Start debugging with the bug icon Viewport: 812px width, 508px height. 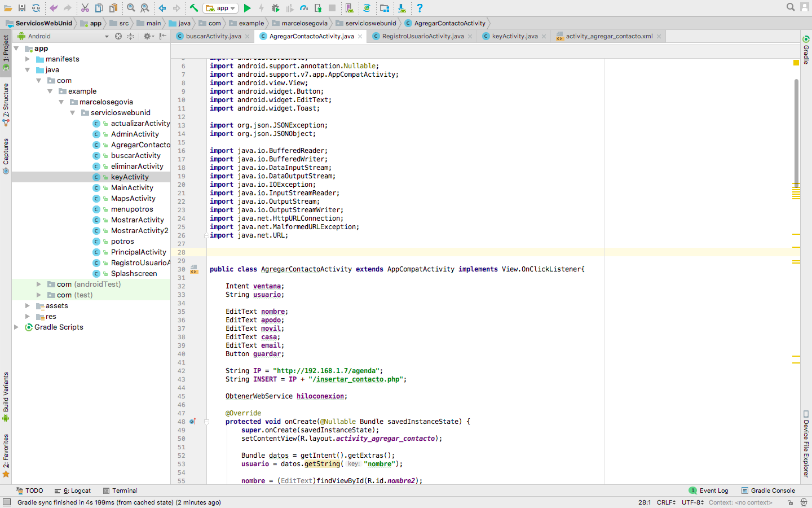[276, 8]
